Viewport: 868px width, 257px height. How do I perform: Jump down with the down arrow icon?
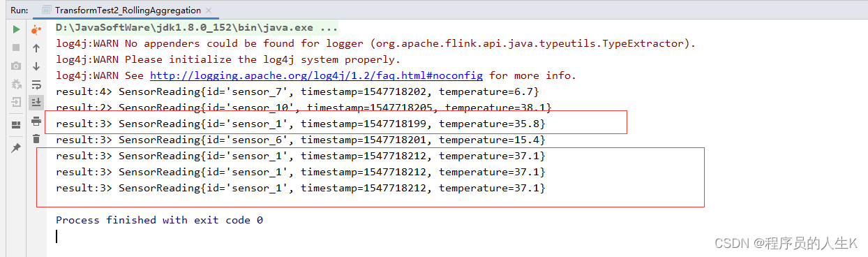point(36,66)
